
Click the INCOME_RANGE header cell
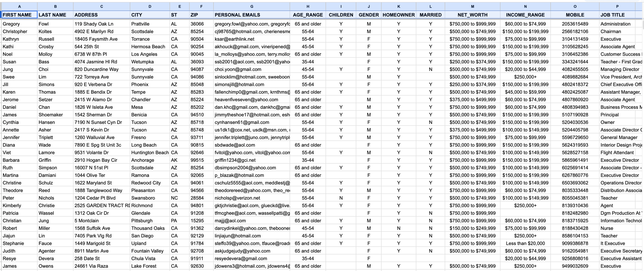pyautogui.click(x=525, y=15)
